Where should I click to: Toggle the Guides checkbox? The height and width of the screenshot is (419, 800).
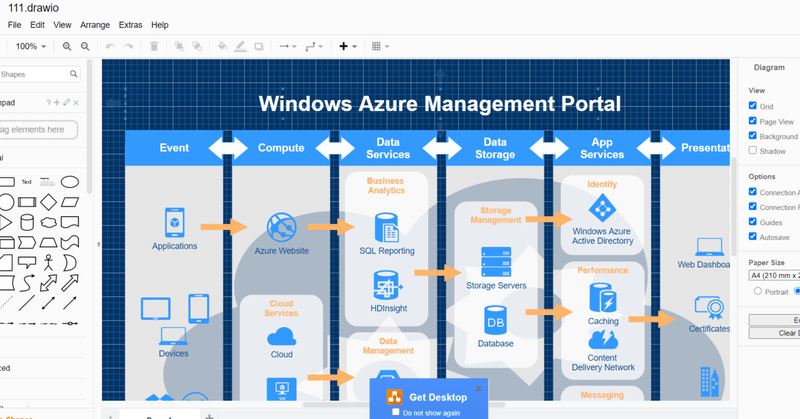click(x=753, y=221)
